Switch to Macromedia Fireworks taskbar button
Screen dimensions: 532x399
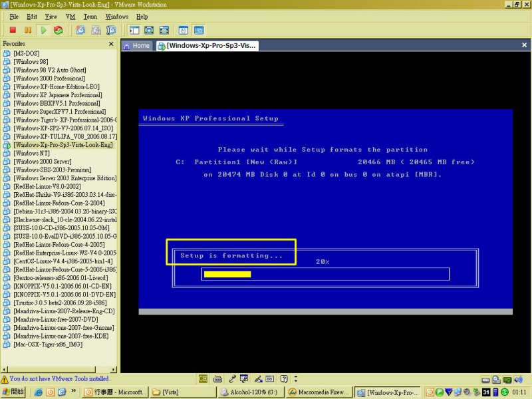pyautogui.click(x=319, y=392)
